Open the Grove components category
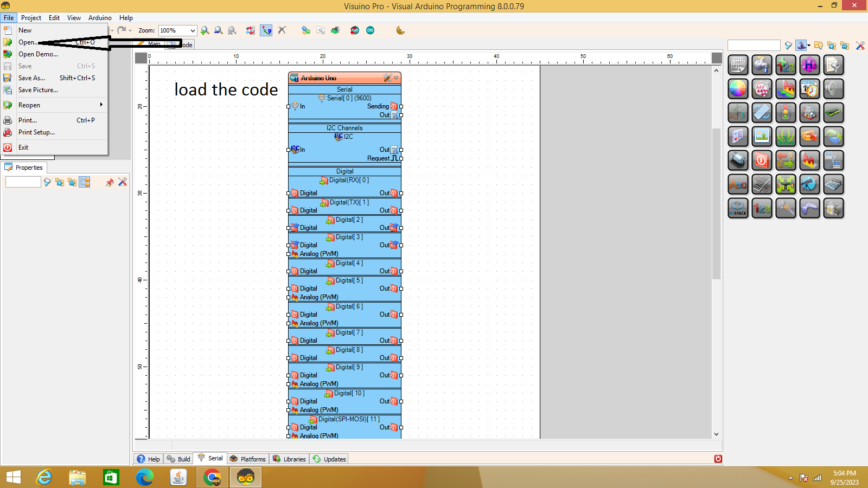The height and width of the screenshot is (488, 868). pyautogui.click(x=786, y=137)
